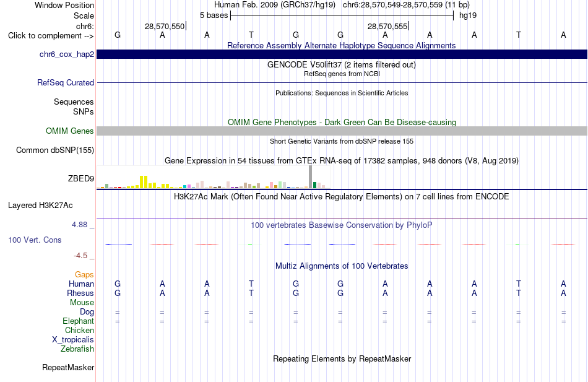This screenshot has width=588, height=382.
Task: Click the Window Position label
Action: pos(64,5)
